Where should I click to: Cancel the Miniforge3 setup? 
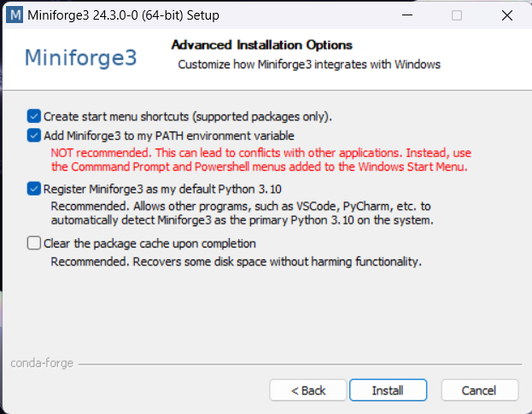(479, 390)
